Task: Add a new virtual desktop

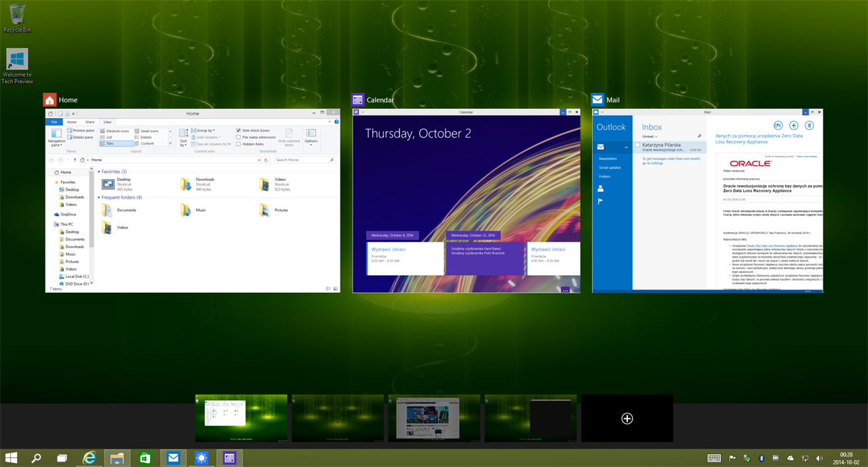Action: click(x=627, y=418)
